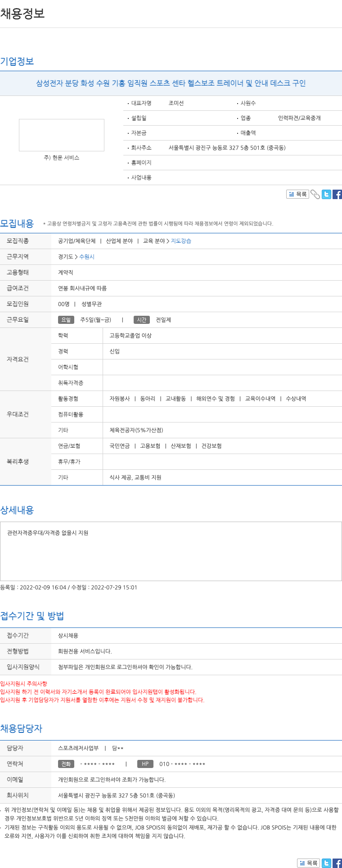The height and width of the screenshot is (868, 342).
Task: Select the 스포츠레저사업부 department text
Action: (x=78, y=748)
